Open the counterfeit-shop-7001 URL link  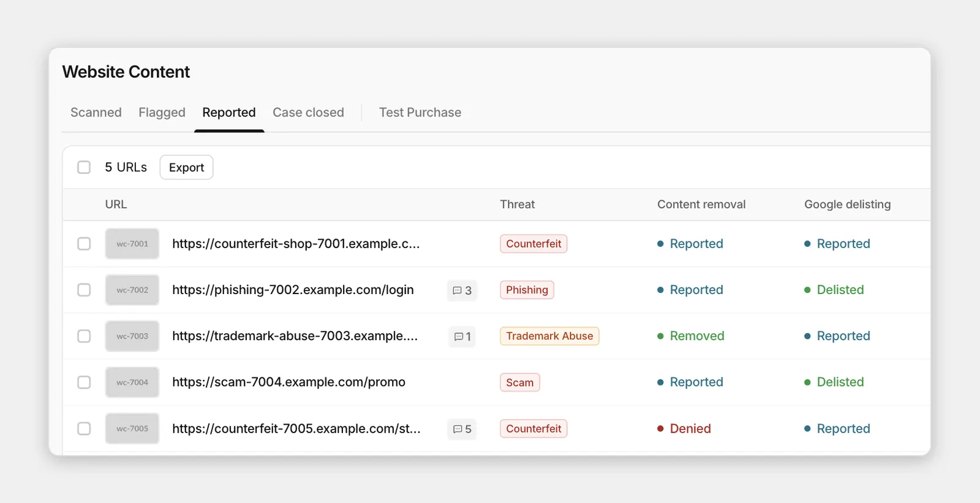(x=296, y=244)
